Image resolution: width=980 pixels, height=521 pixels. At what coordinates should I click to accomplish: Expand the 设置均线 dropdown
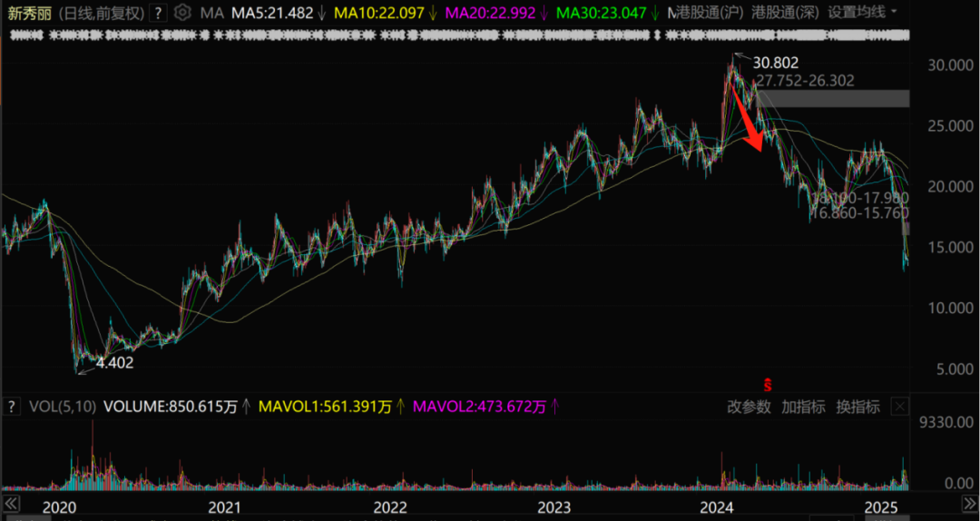tap(863, 13)
